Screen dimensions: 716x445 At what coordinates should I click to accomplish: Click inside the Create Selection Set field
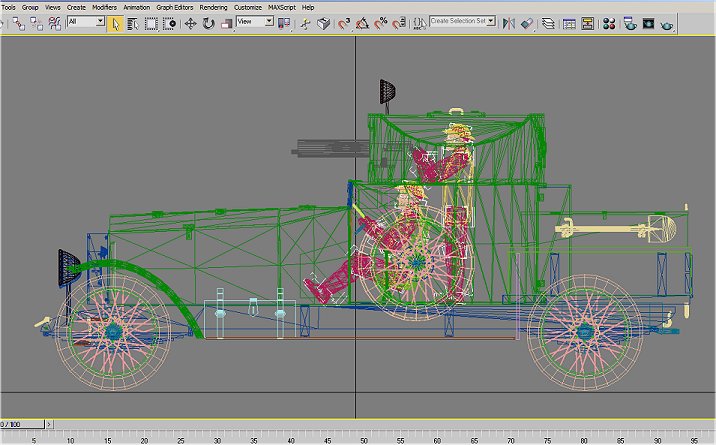pyautogui.click(x=458, y=21)
